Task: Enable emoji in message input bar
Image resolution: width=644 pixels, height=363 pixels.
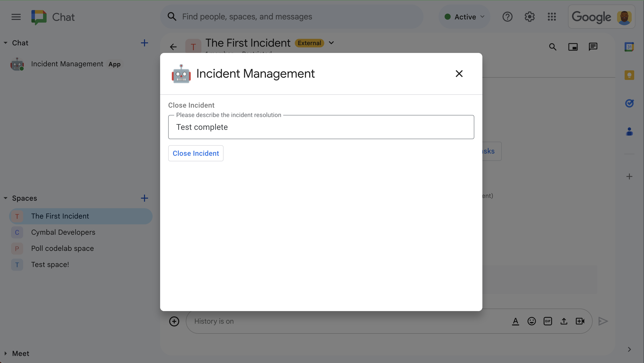Action: [531, 320]
